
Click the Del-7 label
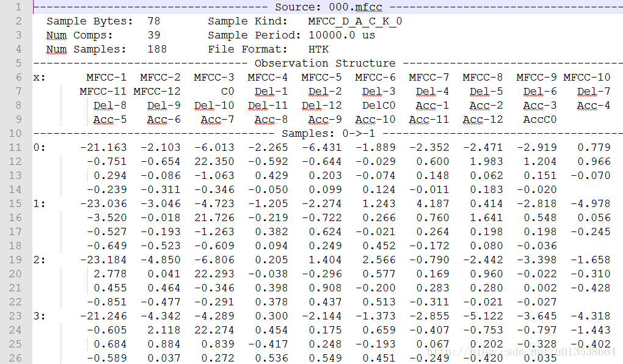pos(594,92)
